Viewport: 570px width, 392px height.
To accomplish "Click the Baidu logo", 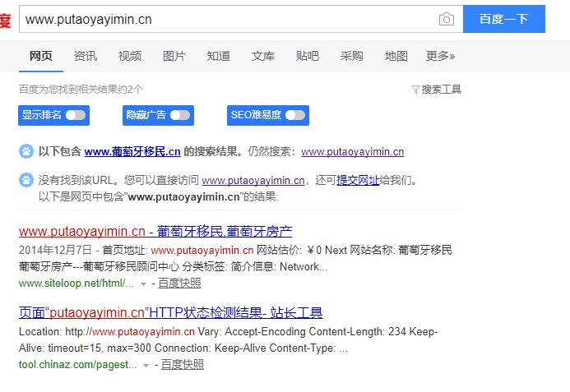I will (x=5, y=20).
